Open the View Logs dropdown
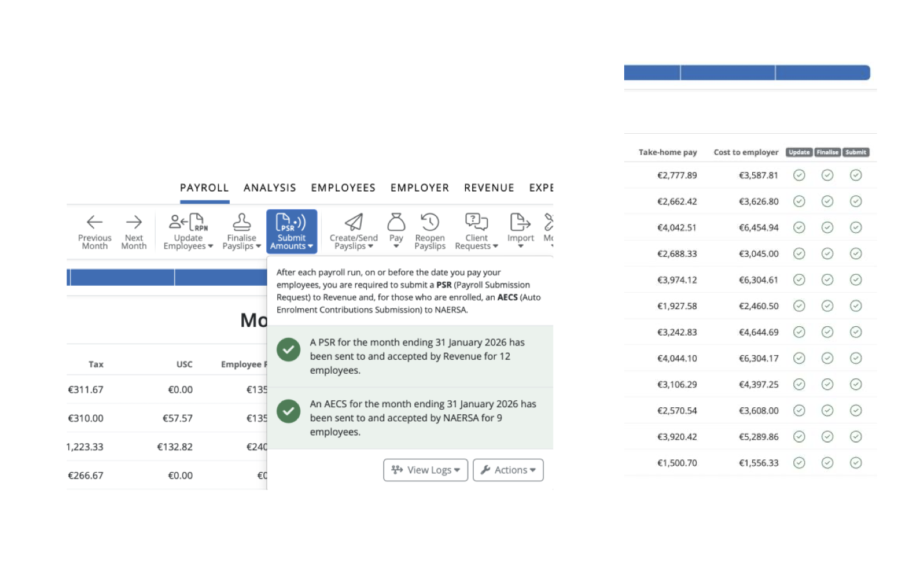The image size is (924, 570). tap(425, 470)
